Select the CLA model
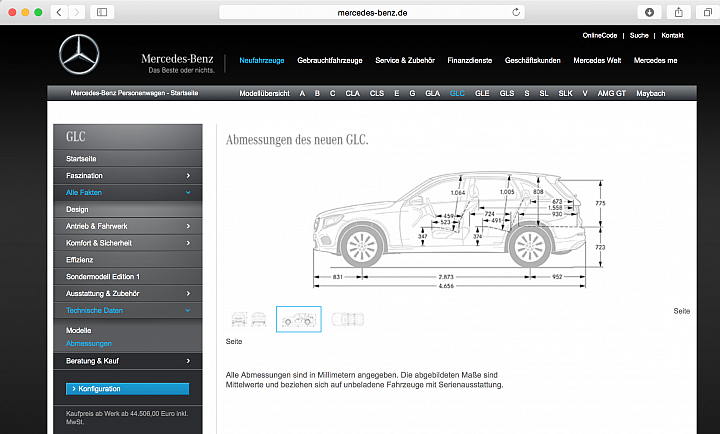This screenshot has width=720, height=434. click(353, 93)
